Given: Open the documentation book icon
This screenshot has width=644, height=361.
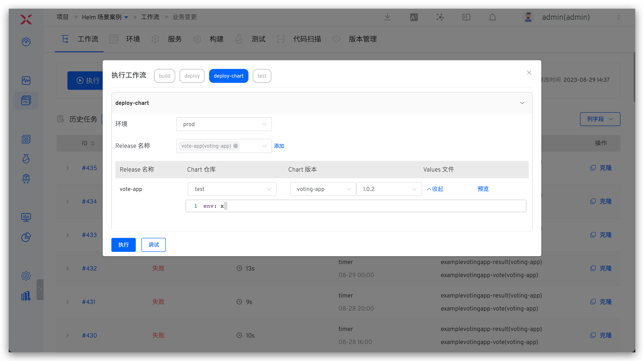Looking at the screenshot, I should pyautogui.click(x=466, y=17).
